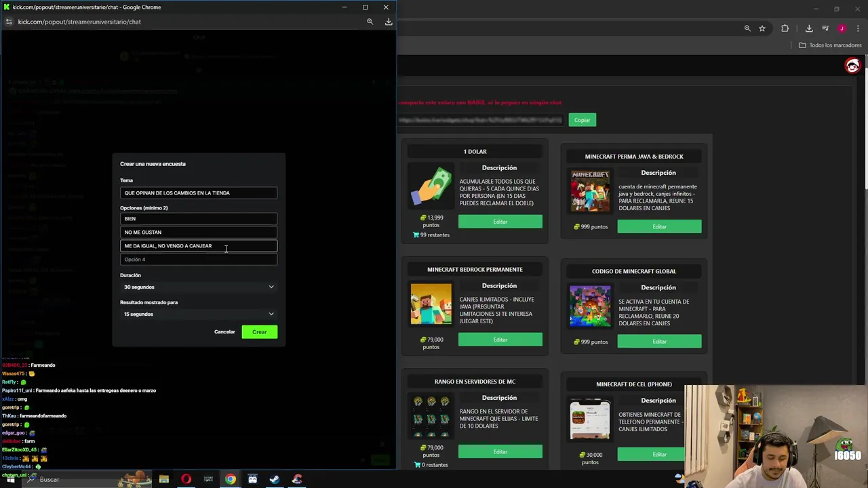This screenshot has width=868, height=488.
Task: Click the 1 DOLAR card title
Action: (x=475, y=152)
